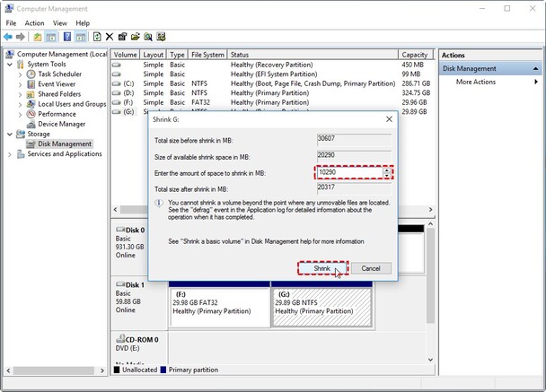The width and height of the screenshot is (546, 392).
Task: Open the Action menu
Action: coord(34,22)
